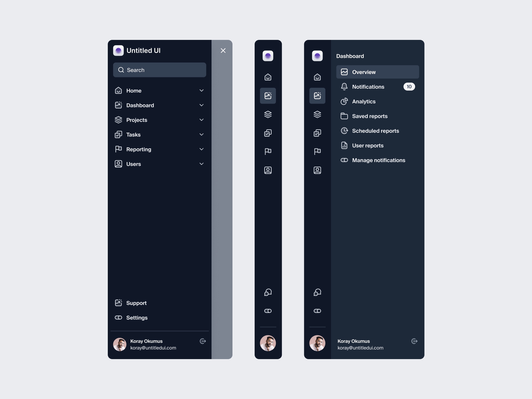The height and width of the screenshot is (399, 532).
Task: Select Overview from Dashboard submenu
Action: pos(377,72)
